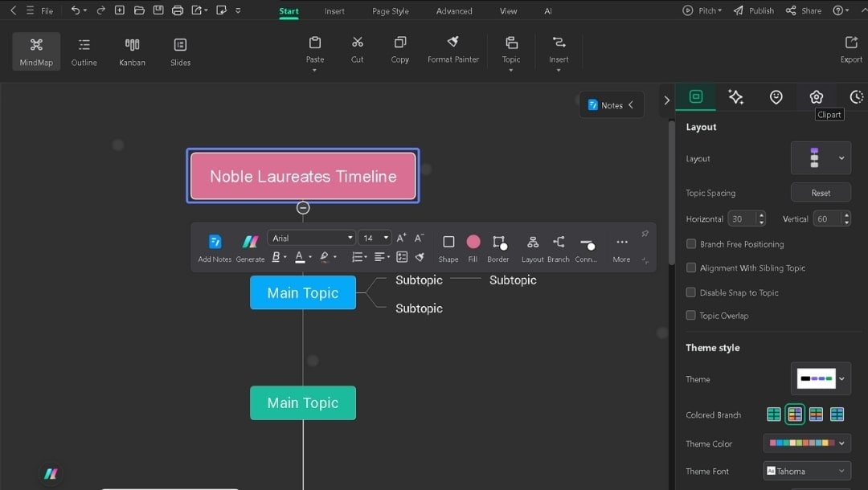Enable Alignment With Sibling Topic
Screen dimensions: 868x490
coord(691,267)
